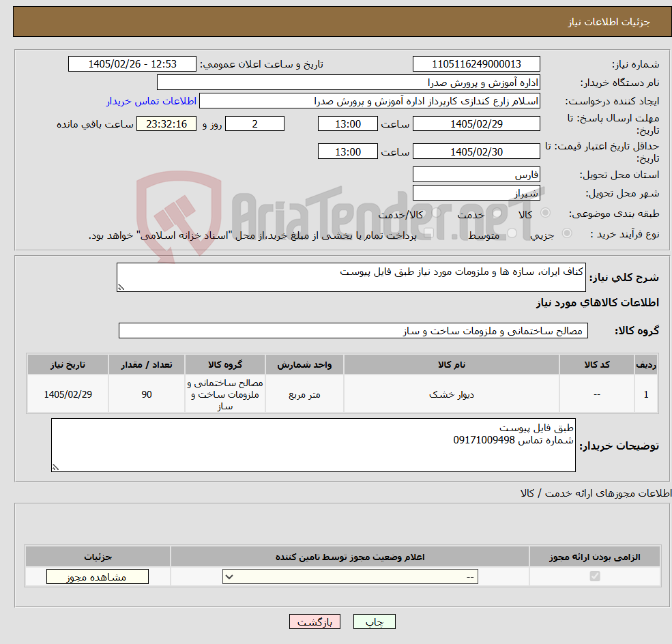Click the city field شیراز
This screenshot has width=672, height=644.
pyautogui.click(x=476, y=193)
